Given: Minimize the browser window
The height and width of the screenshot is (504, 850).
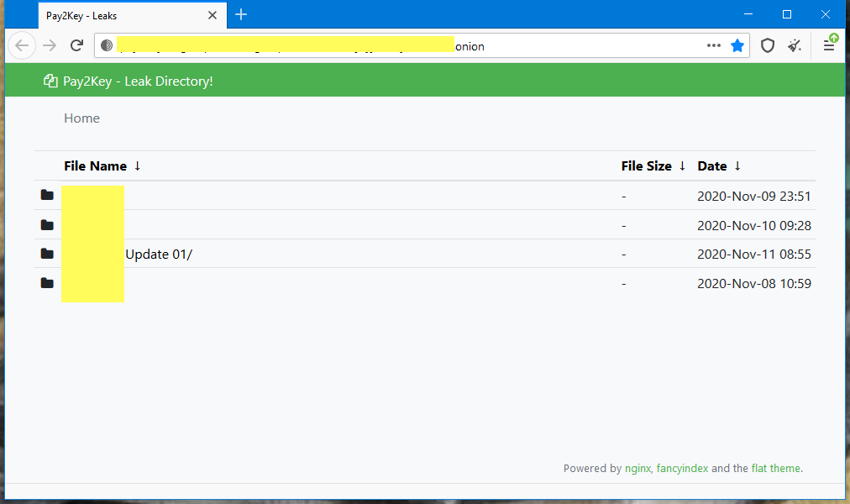Looking at the screenshot, I should pyautogui.click(x=748, y=14).
